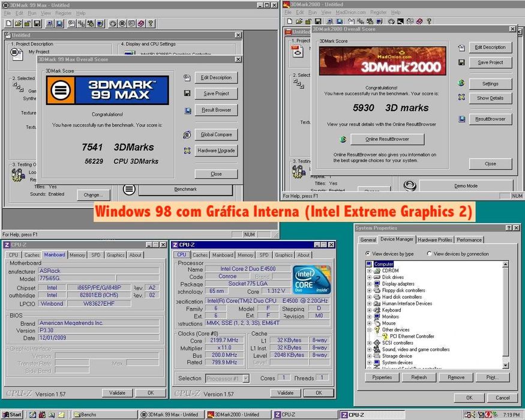Click Open folder icon in 3DMark 99 toolbar
525x420 pixels.
pyautogui.click(x=18, y=23)
